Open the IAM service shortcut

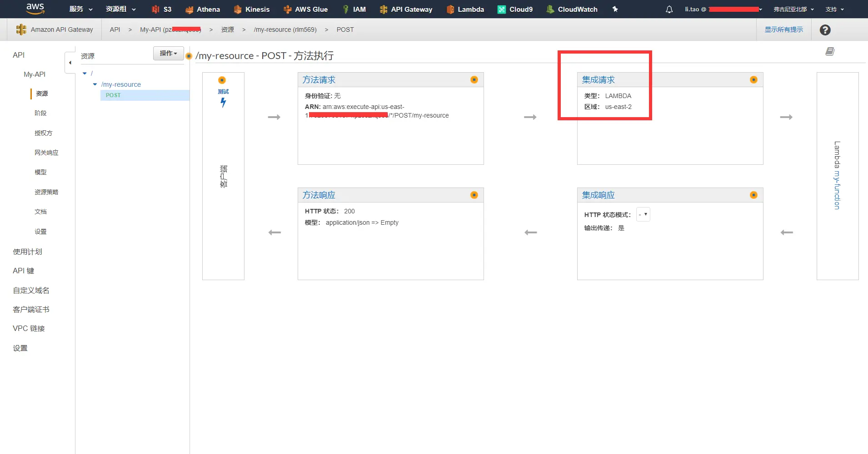coord(354,9)
